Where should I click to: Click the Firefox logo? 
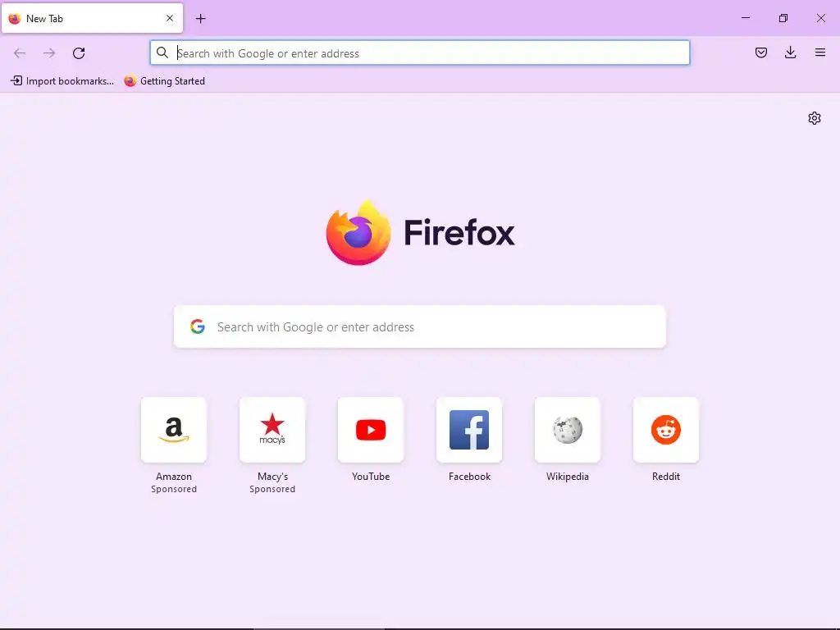pyautogui.click(x=358, y=232)
